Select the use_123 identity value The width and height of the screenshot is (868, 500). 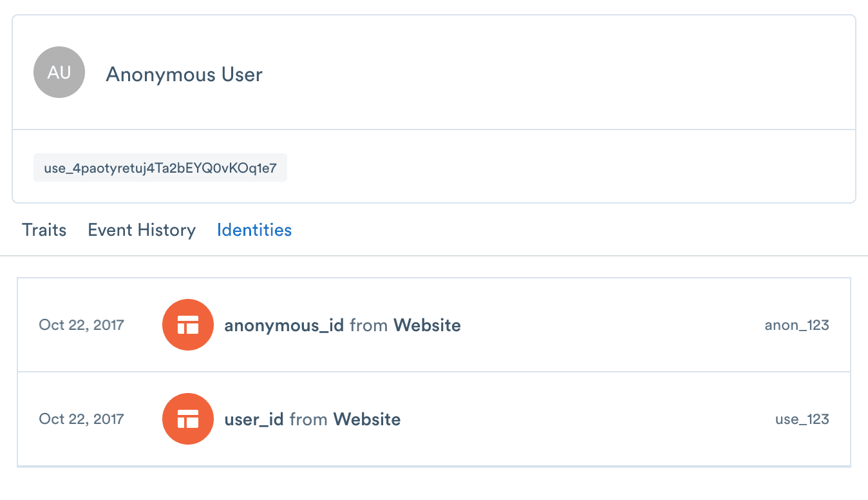tap(802, 419)
